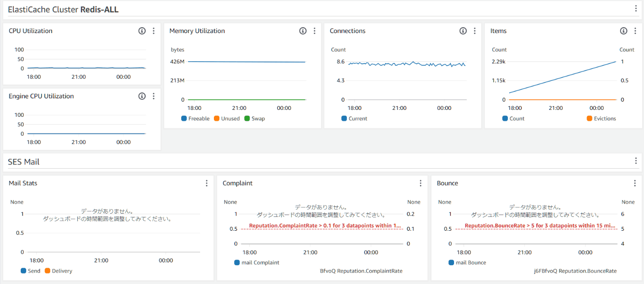Click the Connections widget title
This screenshot has height=284, width=644.
pyautogui.click(x=347, y=31)
